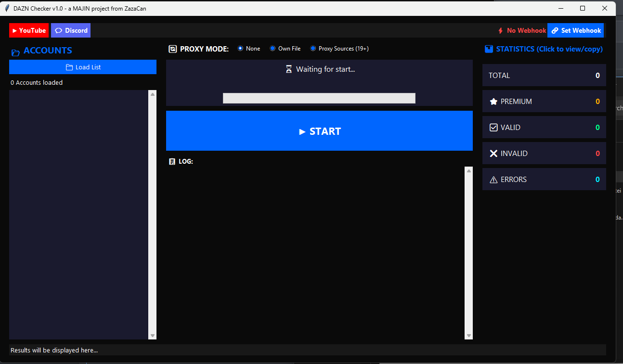Maximize the DAZN Checker window
This screenshot has width=623, height=364.
(583, 8)
